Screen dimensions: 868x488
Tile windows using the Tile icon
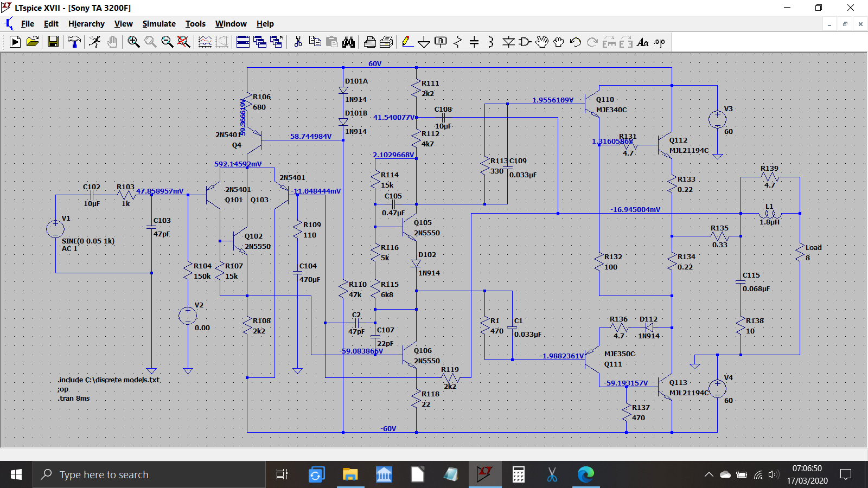click(243, 42)
